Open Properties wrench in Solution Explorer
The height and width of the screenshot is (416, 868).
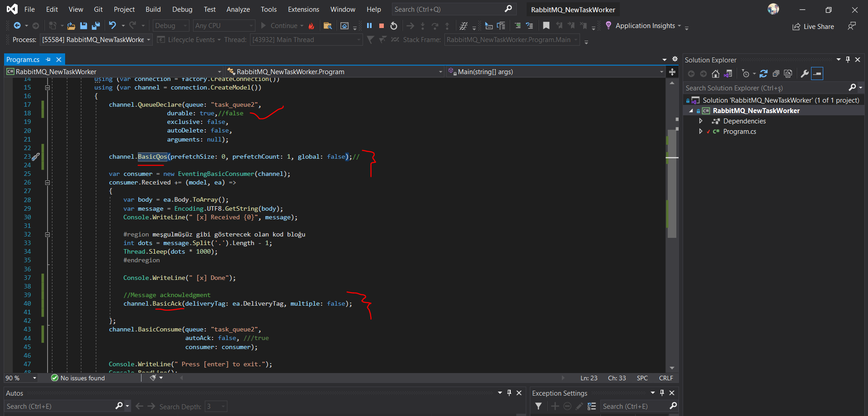(804, 74)
